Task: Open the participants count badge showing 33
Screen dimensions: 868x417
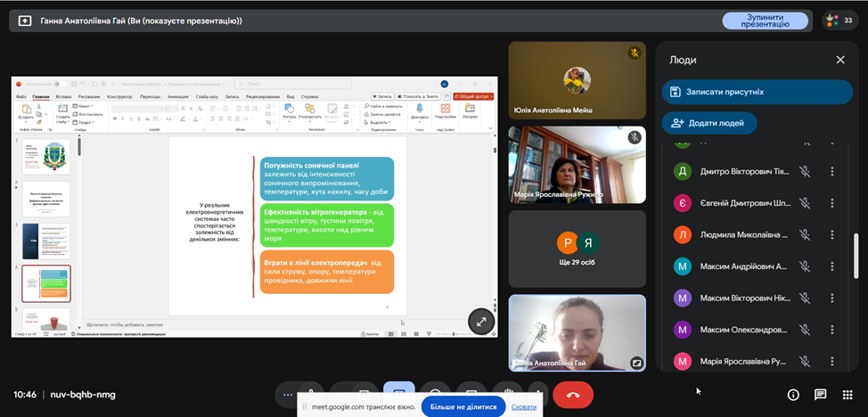Action: [x=839, y=20]
